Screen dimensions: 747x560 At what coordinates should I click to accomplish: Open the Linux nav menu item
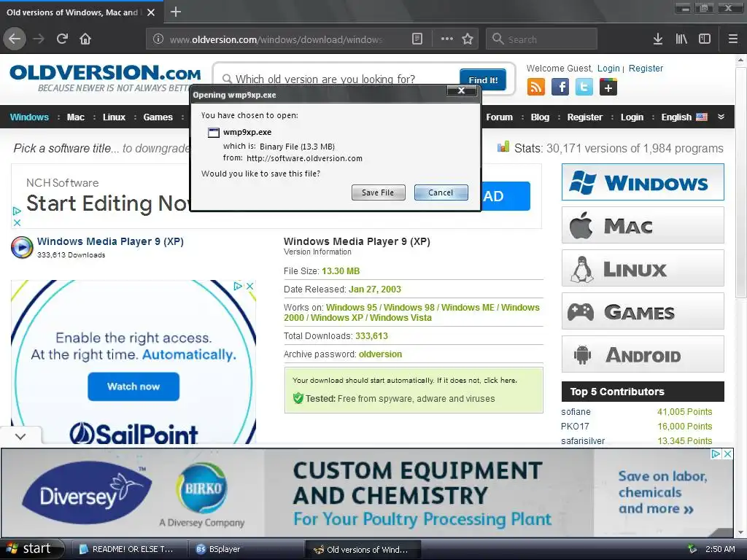[x=114, y=117]
